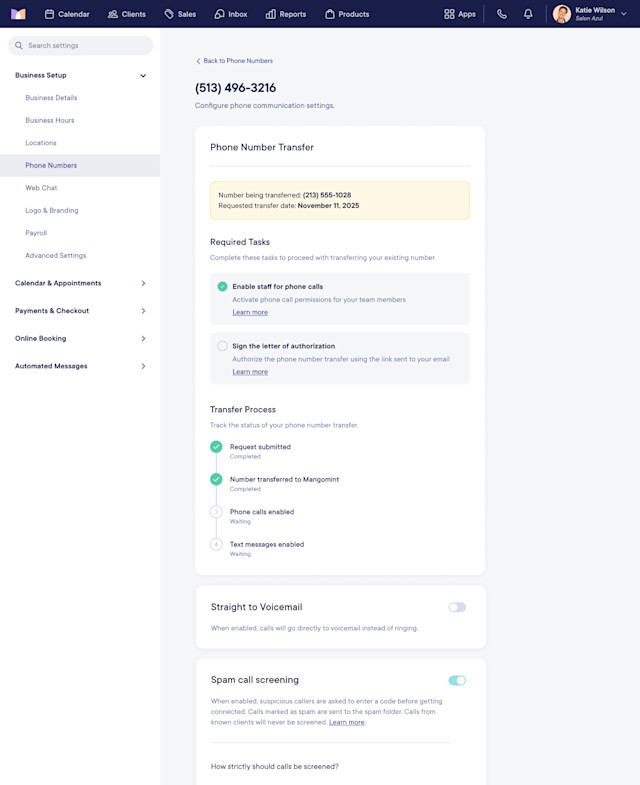Viewport: 640px width, 785px height.
Task: Open the Apps grid icon
Action: point(449,14)
